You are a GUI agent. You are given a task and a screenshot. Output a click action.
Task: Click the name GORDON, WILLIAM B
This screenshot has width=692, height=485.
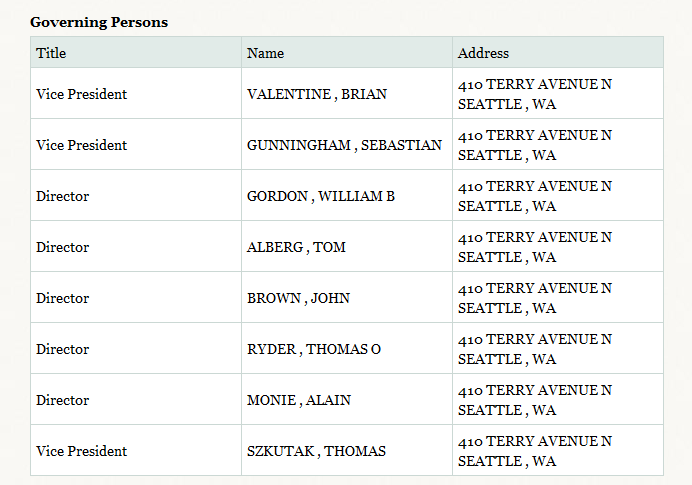pos(321,196)
